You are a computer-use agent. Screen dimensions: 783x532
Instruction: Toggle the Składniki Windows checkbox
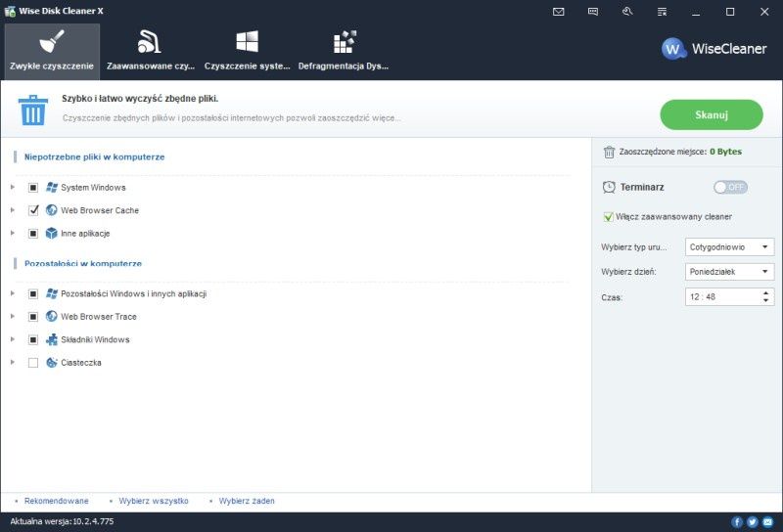tap(33, 339)
